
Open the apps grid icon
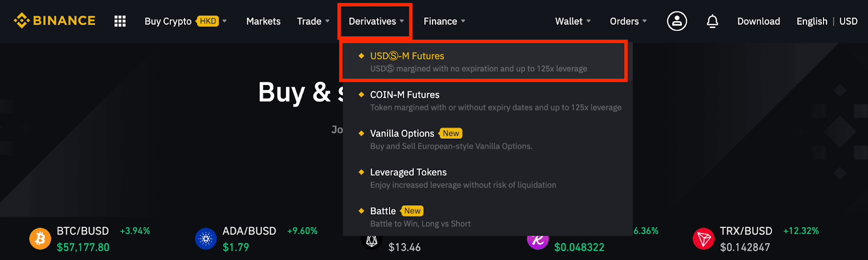120,21
